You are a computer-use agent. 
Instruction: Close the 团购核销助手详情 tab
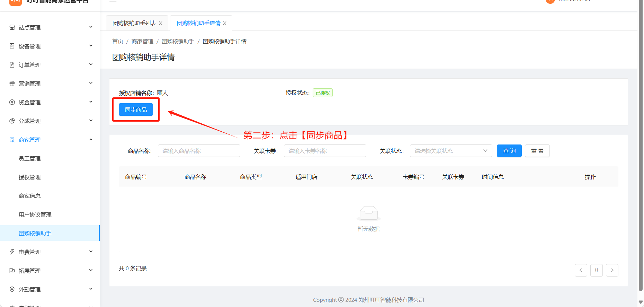(x=225, y=23)
